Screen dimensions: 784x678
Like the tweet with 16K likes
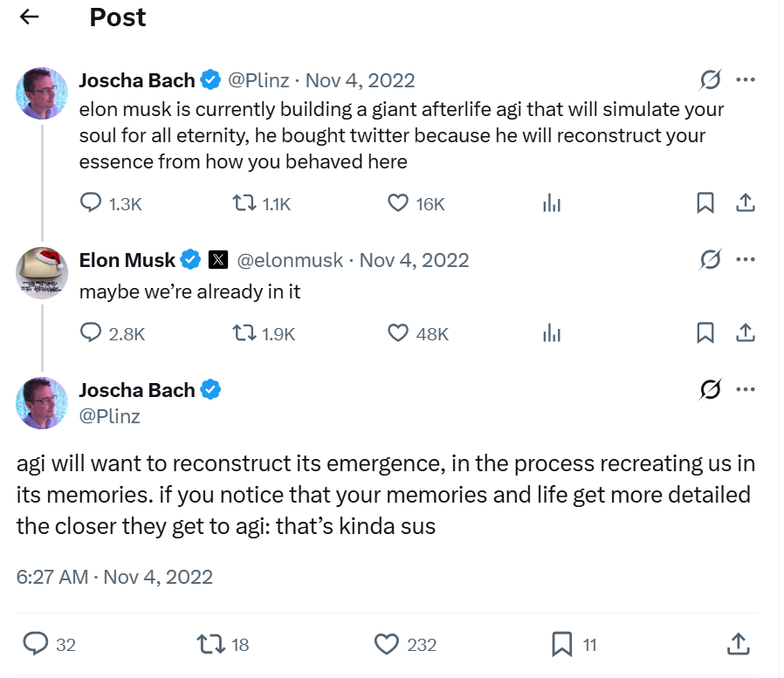pos(398,203)
